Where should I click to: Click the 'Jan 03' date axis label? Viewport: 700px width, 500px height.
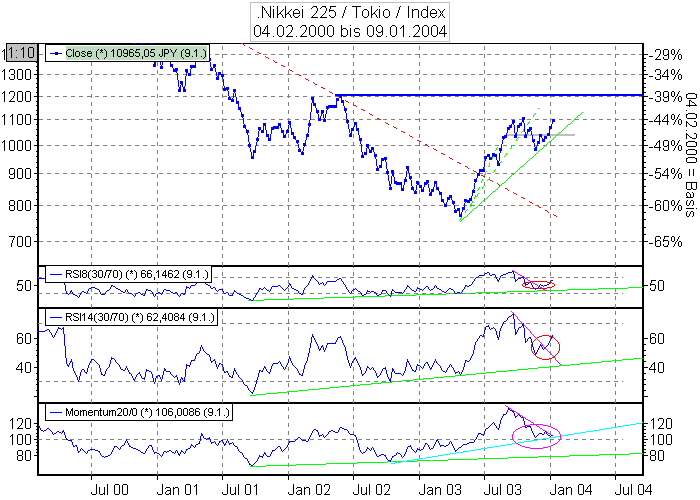click(440, 490)
